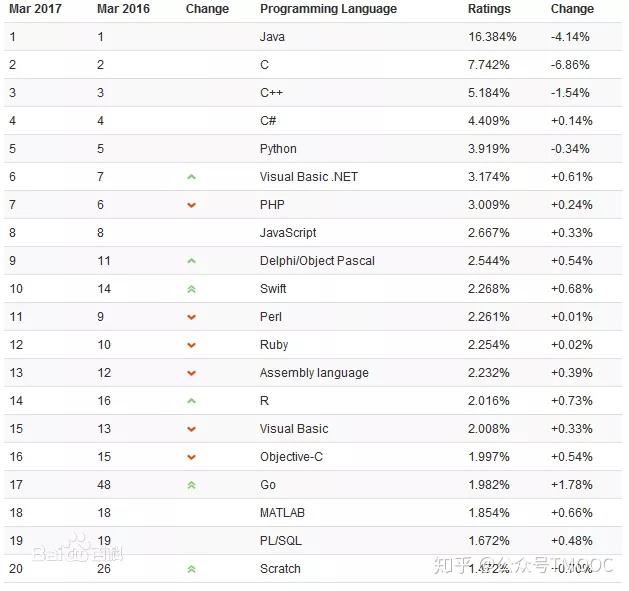The width and height of the screenshot is (629, 591).
Task: Click the Baidu watermark logo
Action: pyautogui.click(x=78, y=553)
